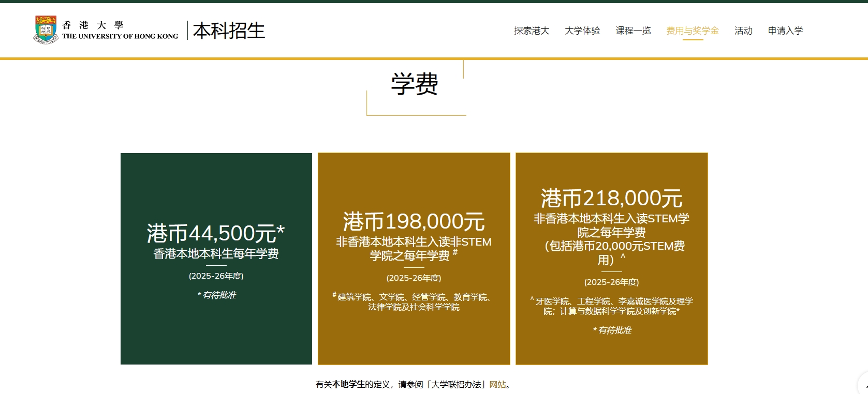
Task: Click the 港币198,000元 fee amount
Action: [x=414, y=221]
